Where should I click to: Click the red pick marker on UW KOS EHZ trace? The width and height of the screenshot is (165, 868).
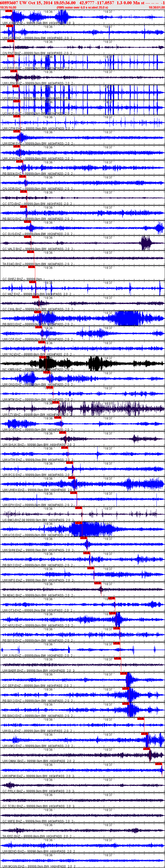(79, 523)
